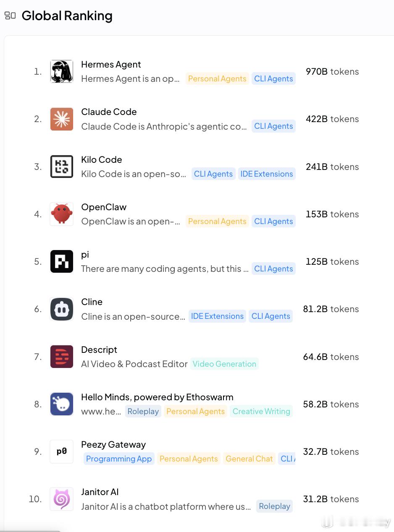Screen dimensions: 394x532
Task: Choose Creative Writing tag on Hello Minds
Action: pos(261,412)
